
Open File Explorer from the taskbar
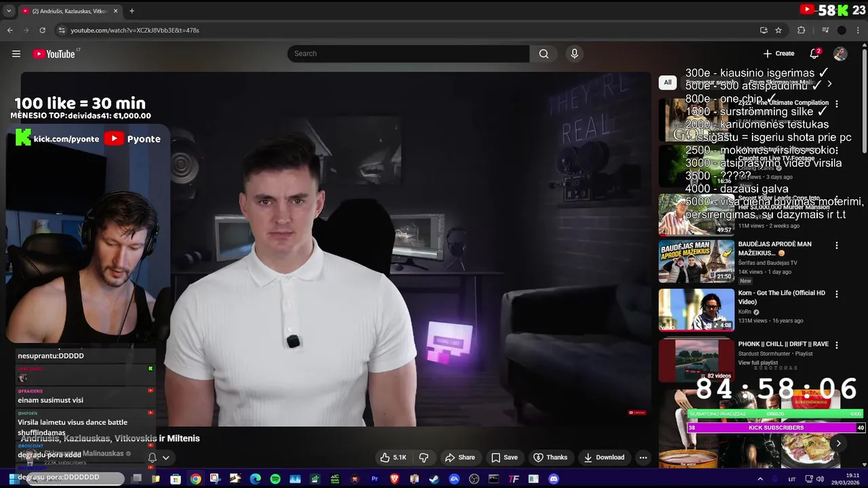tap(156, 479)
